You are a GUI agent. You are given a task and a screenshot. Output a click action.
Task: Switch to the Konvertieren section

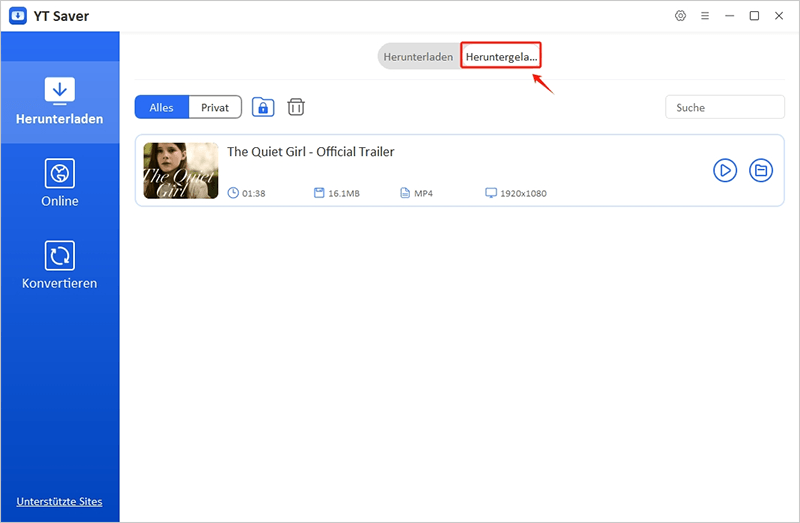pos(60,264)
